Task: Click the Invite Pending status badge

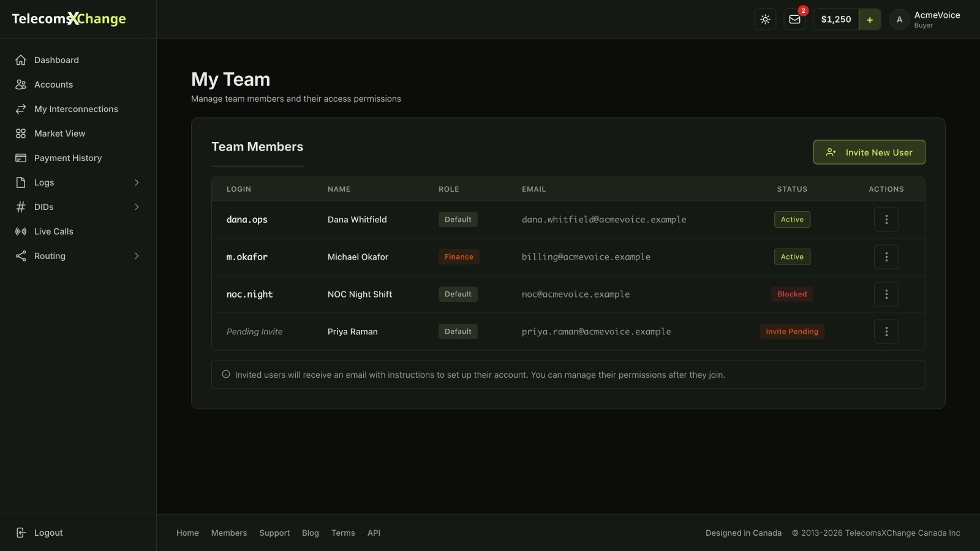Action: pos(792,332)
